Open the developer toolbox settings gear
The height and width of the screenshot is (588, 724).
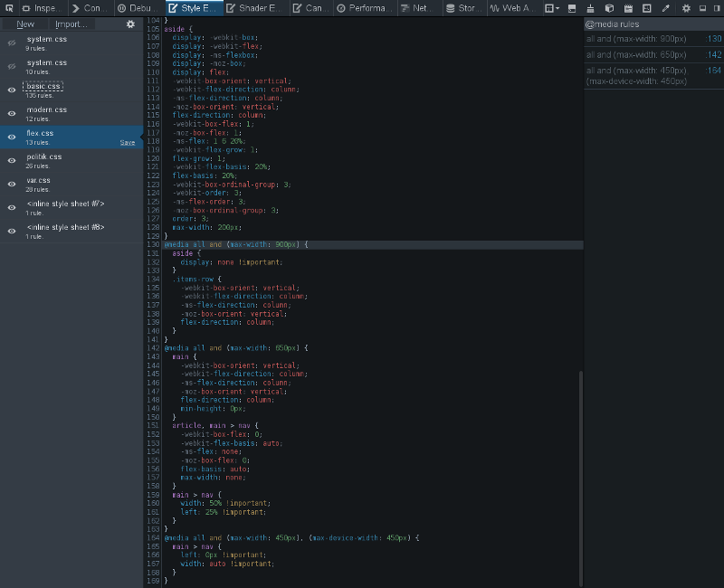point(686,8)
